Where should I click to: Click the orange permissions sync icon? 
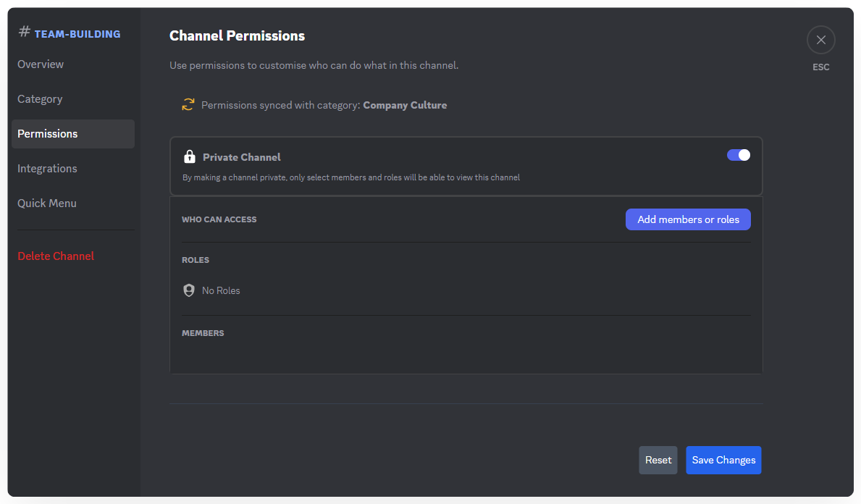[188, 105]
